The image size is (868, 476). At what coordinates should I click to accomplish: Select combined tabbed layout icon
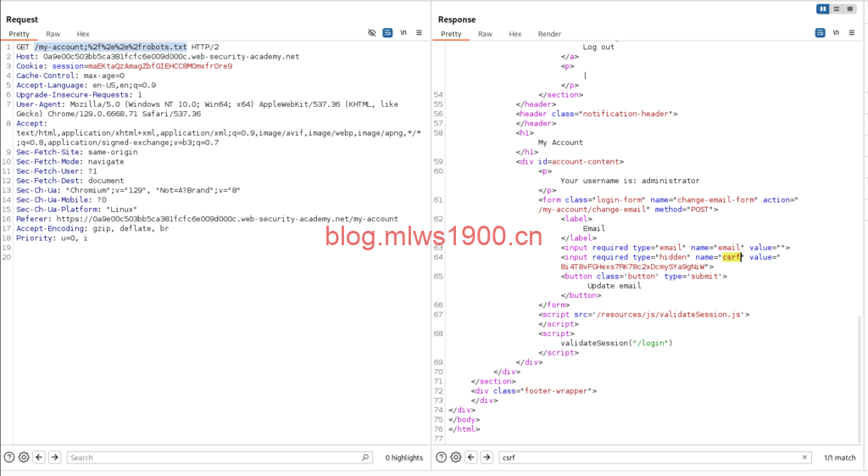pos(849,8)
